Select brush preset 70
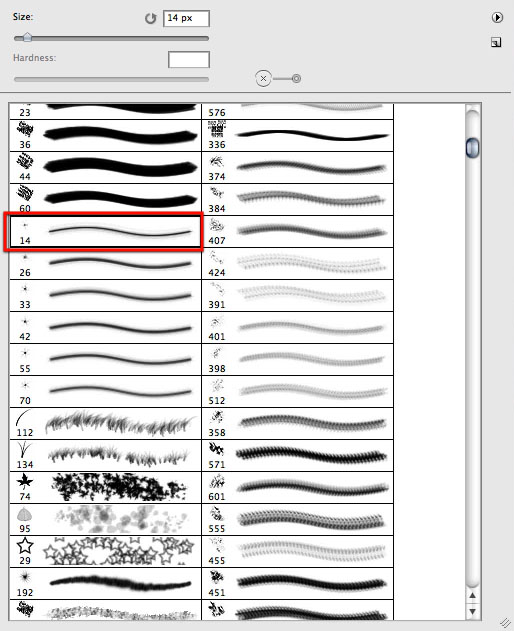This screenshot has height=631, width=514. point(105,392)
